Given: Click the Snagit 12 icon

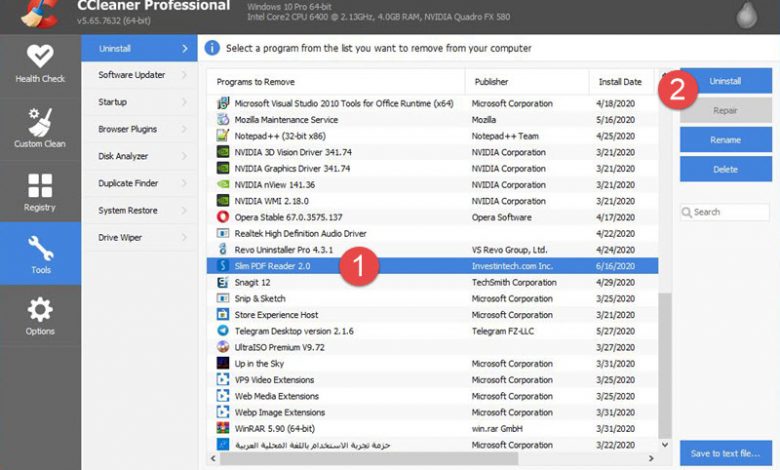Looking at the screenshot, I should (223, 282).
